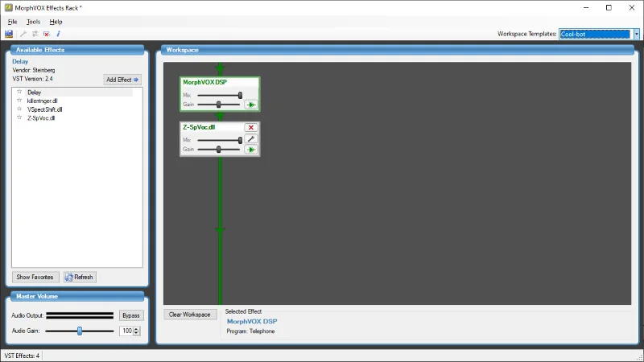Screen dimensions: 644x362
Task: Favorite the Delay effect star
Action: 19,92
